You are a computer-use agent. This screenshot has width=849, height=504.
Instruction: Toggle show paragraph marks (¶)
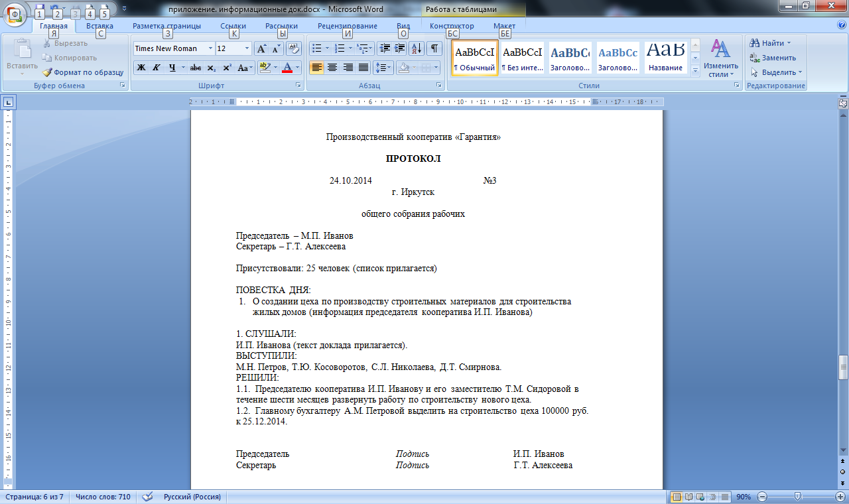tap(434, 48)
